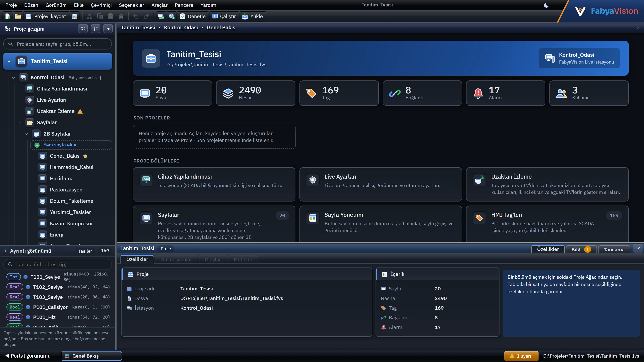Click the 1 uyarı warning button
The image size is (644, 362).
tap(521, 356)
